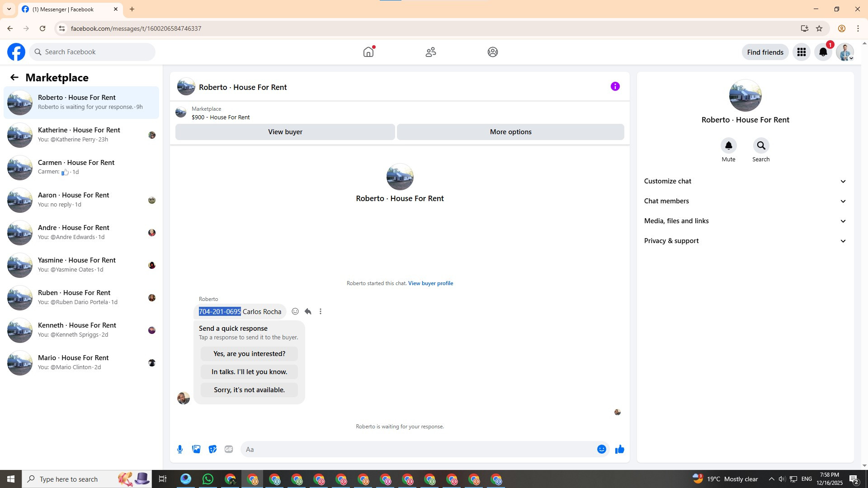The image size is (868, 488).
Task: Open the Facebook apps menu grid icon
Action: click(x=802, y=52)
